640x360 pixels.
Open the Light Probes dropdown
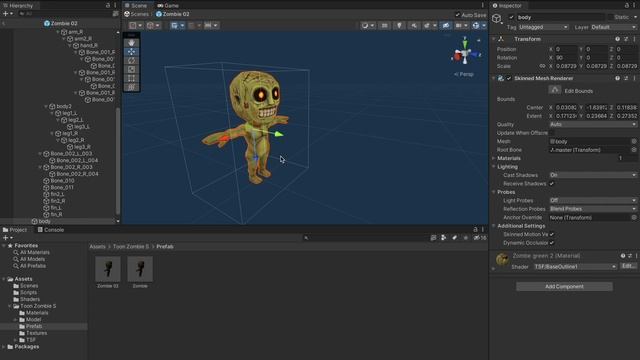[593, 200]
